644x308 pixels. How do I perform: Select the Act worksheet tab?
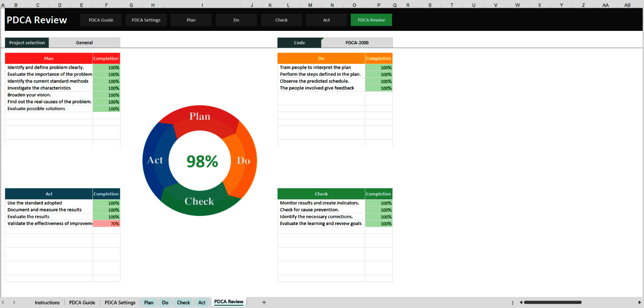pos(202,302)
